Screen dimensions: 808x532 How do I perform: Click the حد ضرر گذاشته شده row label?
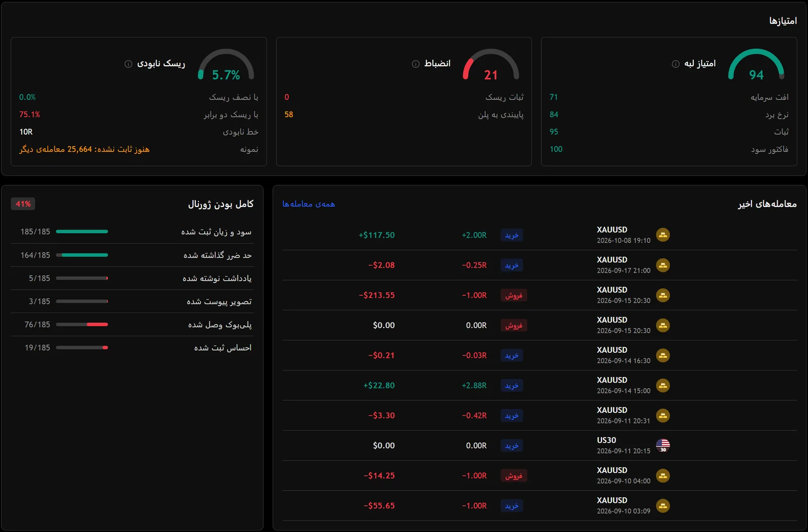coord(218,255)
